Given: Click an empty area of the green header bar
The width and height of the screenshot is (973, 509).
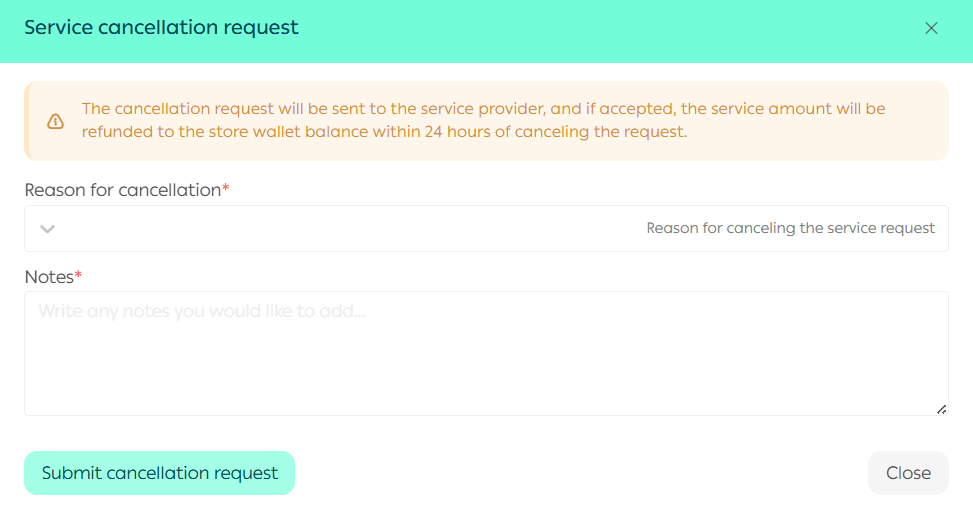Looking at the screenshot, I should [600, 30].
